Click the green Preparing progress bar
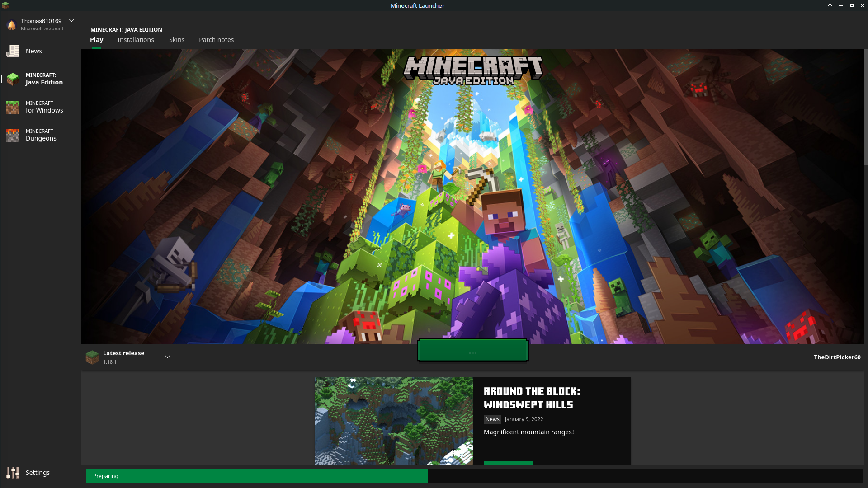Image resolution: width=868 pixels, height=488 pixels. (x=257, y=476)
